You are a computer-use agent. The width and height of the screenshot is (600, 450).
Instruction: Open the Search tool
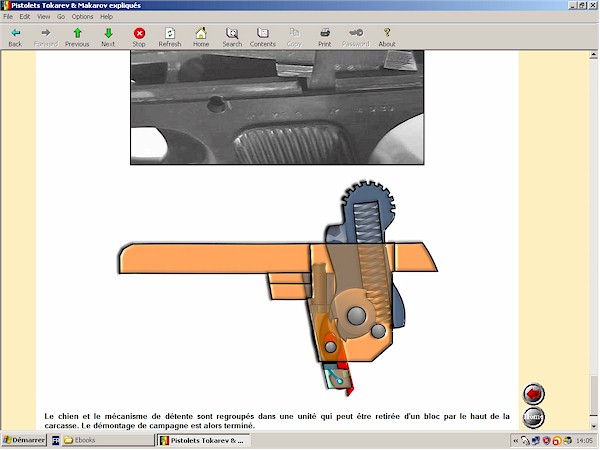pos(232,37)
